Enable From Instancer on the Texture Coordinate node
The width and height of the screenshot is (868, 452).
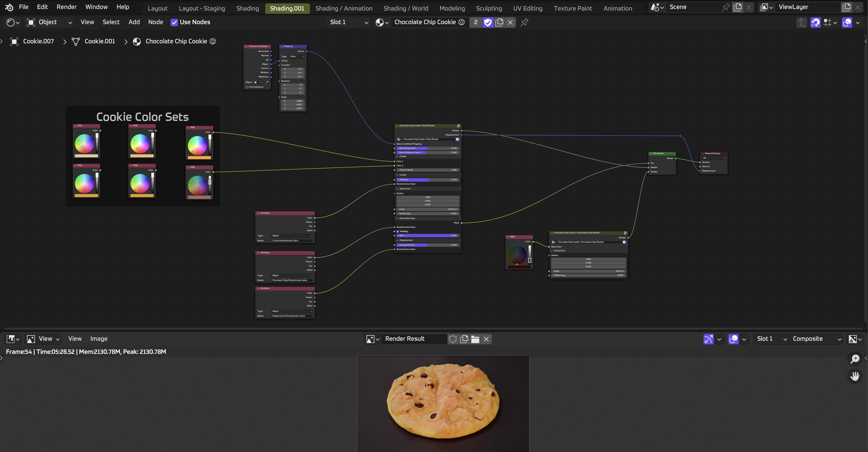pyautogui.click(x=247, y=87)
